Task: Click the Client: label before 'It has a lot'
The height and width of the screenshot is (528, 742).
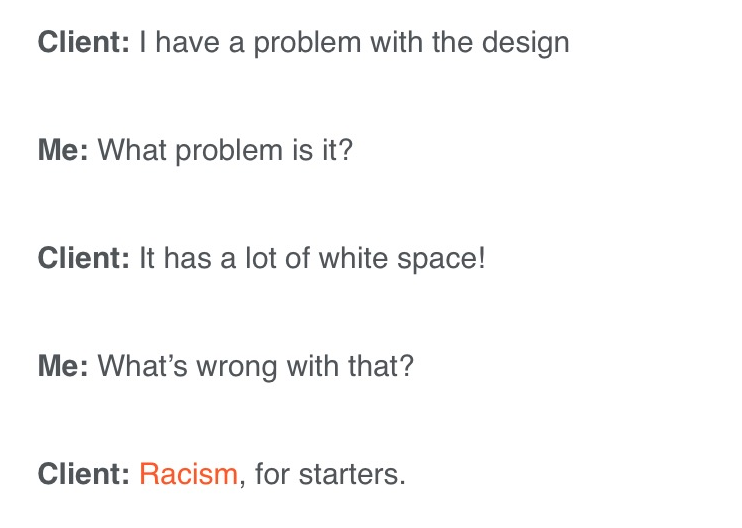Action: [x=84, y=258]
